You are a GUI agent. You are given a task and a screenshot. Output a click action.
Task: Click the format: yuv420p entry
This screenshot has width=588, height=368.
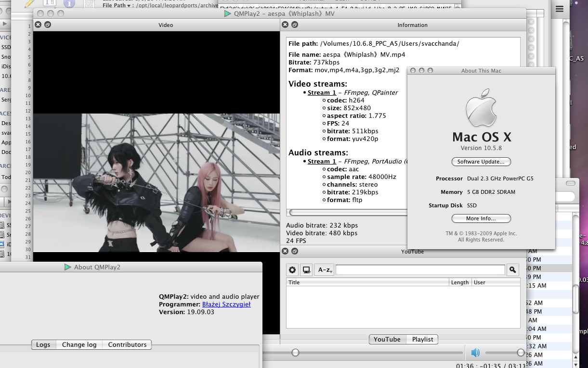[353, 139]
